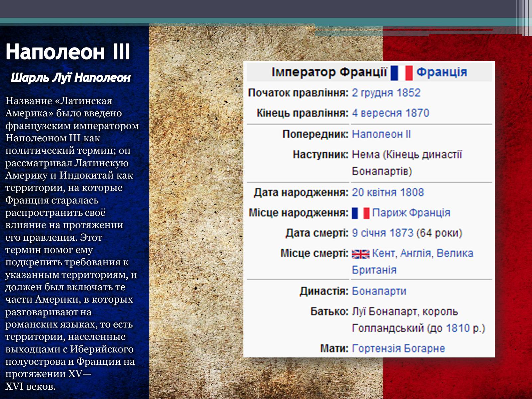Select the slide title Наполеон III
Image resolution: width=532 pixels, height=399 pixels.
(x=68, y=52)
